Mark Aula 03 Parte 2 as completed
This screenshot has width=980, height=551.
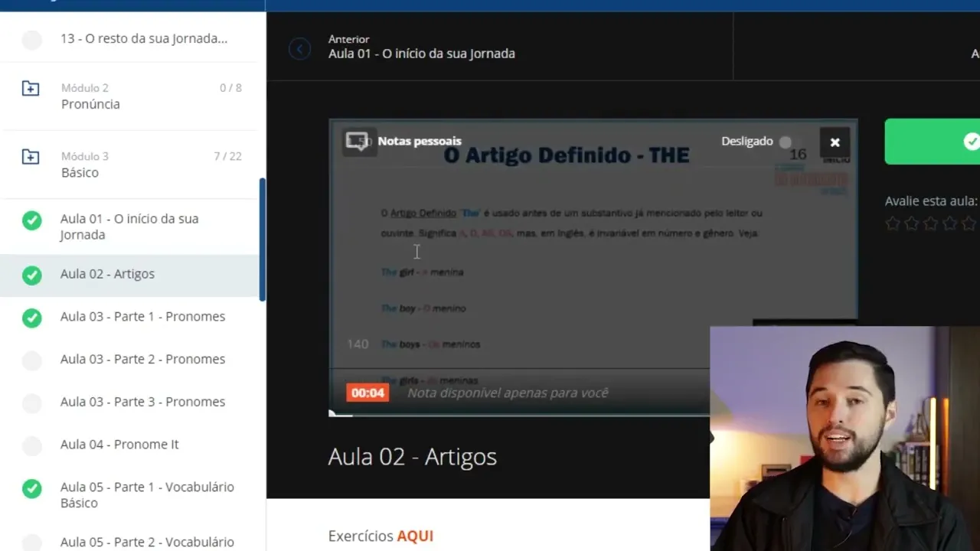click(31, 360)
